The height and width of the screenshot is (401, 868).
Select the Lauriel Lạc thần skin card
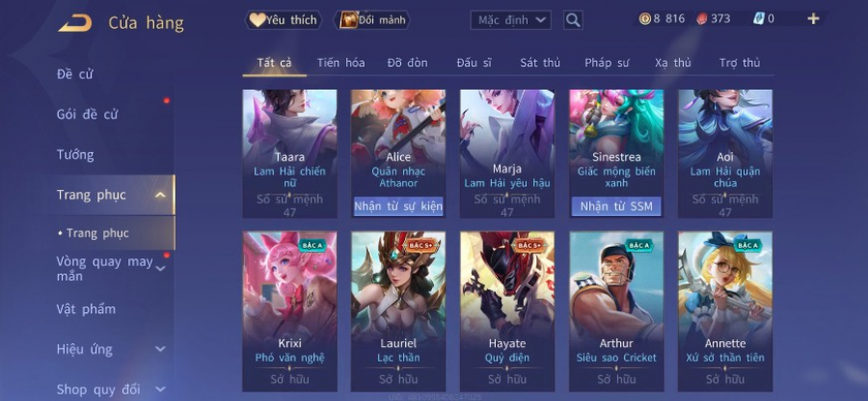pyautogui.click(x=398, y=311)
